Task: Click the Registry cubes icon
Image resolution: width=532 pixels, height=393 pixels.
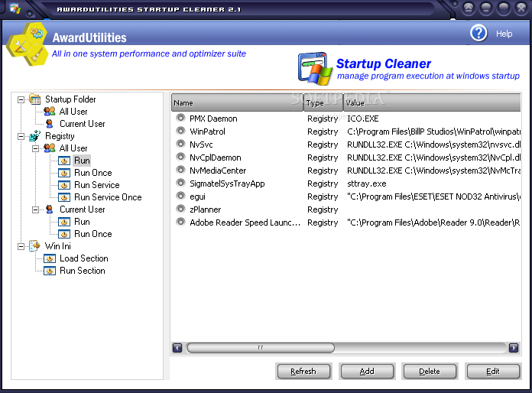Action: click(35, 136)
